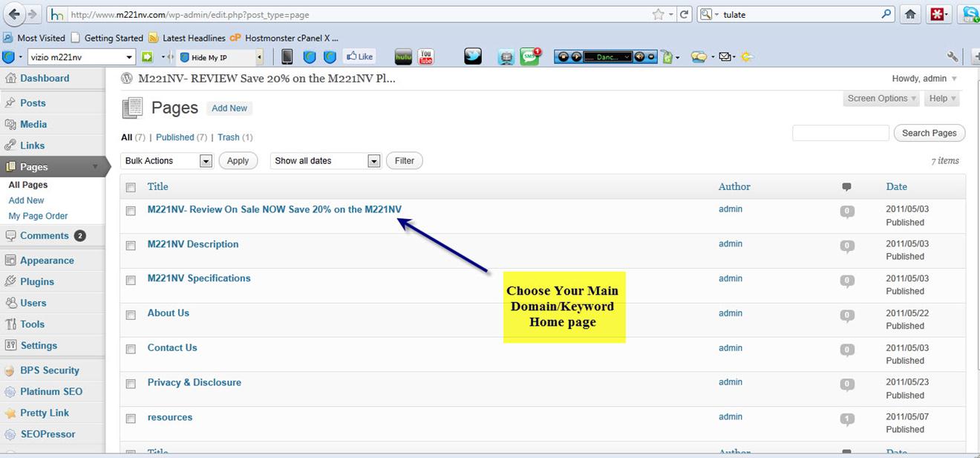Open the M221NV Specifications page link

[x=199, y=278]
